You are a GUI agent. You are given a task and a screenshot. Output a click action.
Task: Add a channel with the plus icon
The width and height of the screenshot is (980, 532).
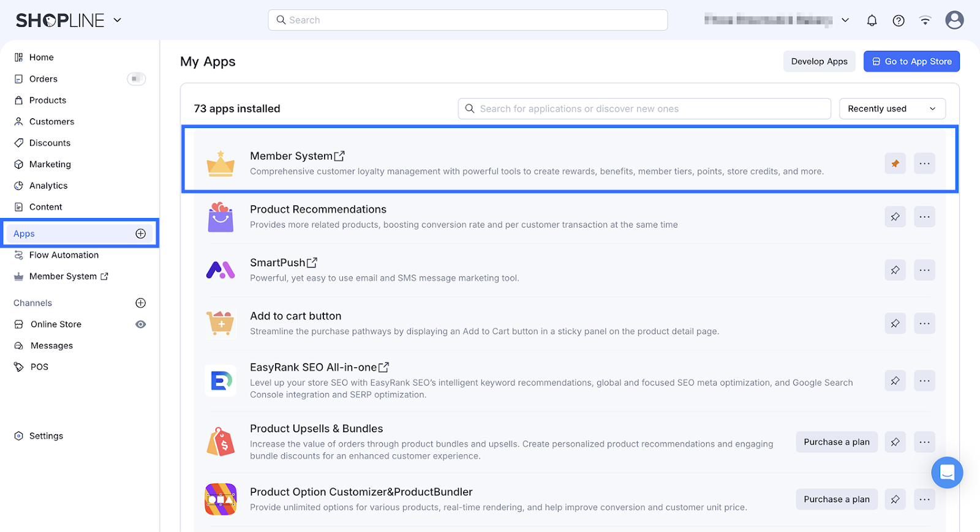(141, 303)
